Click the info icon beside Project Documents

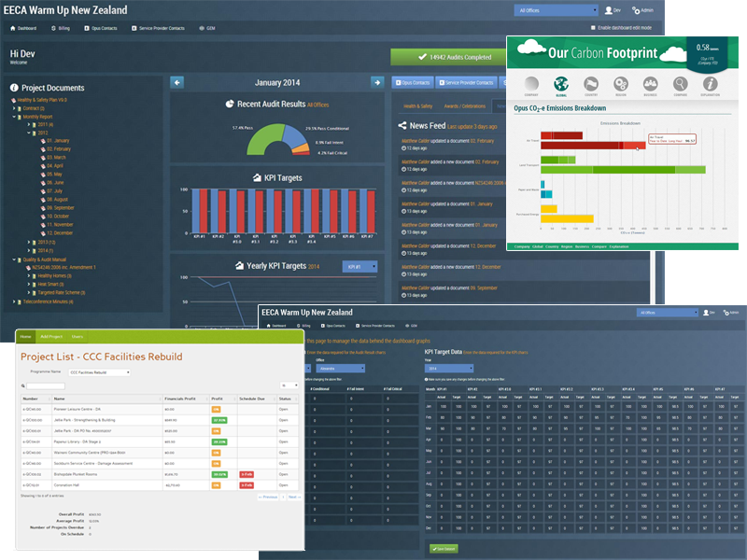click(14, 88)
